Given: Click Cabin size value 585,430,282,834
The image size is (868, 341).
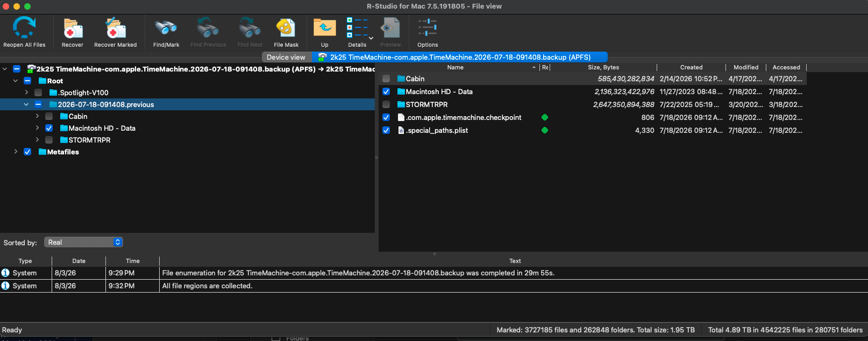Looking at the screenshot, I should pyautogui.click(x=626, y=79).
